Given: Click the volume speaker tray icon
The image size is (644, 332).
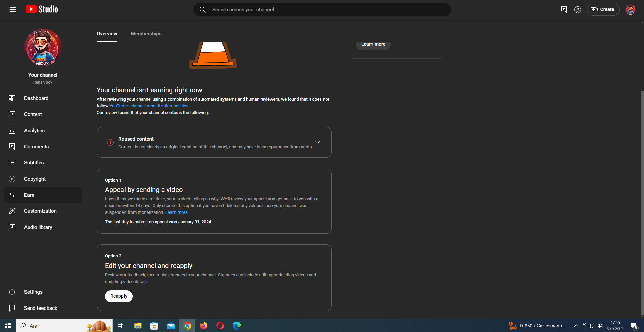Looking at the screenshot, I should (600, 326).
